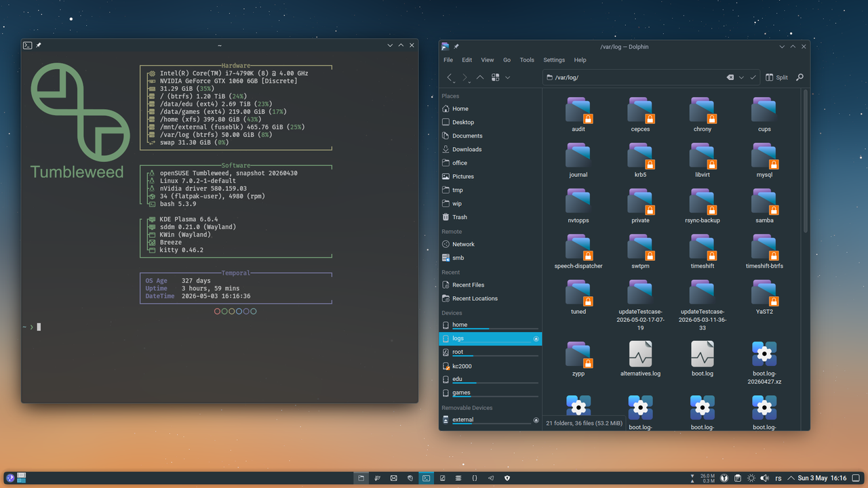The height and width of the screenshot is (488, 868).
Task: Select the zypp folder icon
Action: pos(578,354)
